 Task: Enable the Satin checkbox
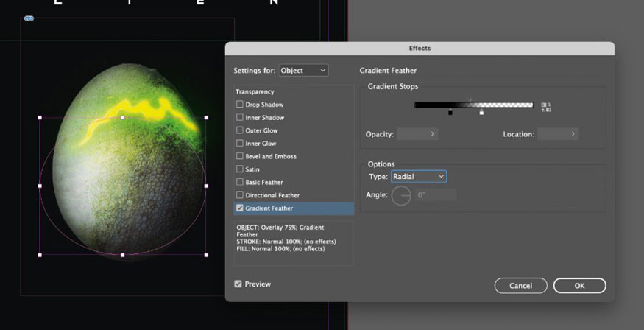(x=240, y=169)
